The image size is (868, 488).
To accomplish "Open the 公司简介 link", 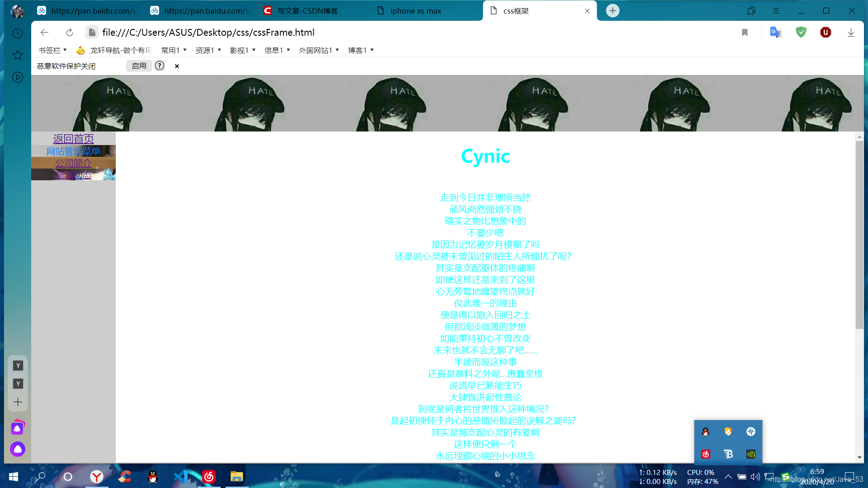I will [x=73, y=163].
